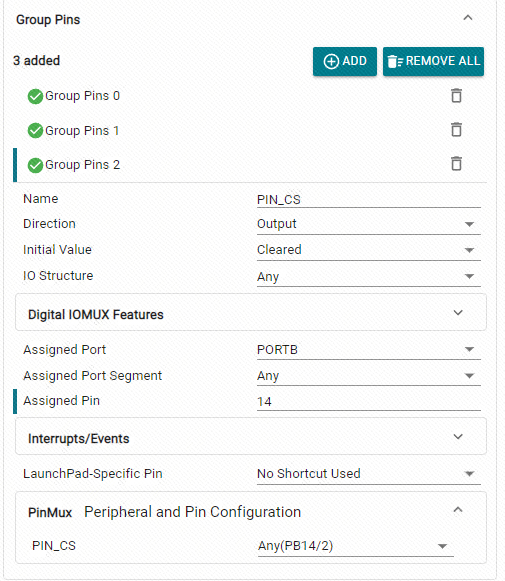Delete Group Pins 1 with trash icon
This screenshot has width=505, height=581.
(x=456, y=130)
